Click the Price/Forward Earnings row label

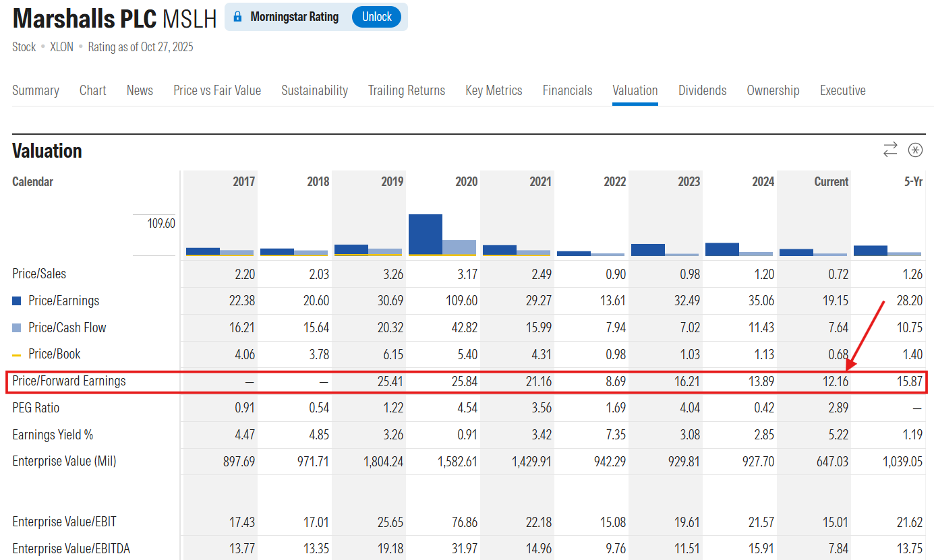point(69,381)
